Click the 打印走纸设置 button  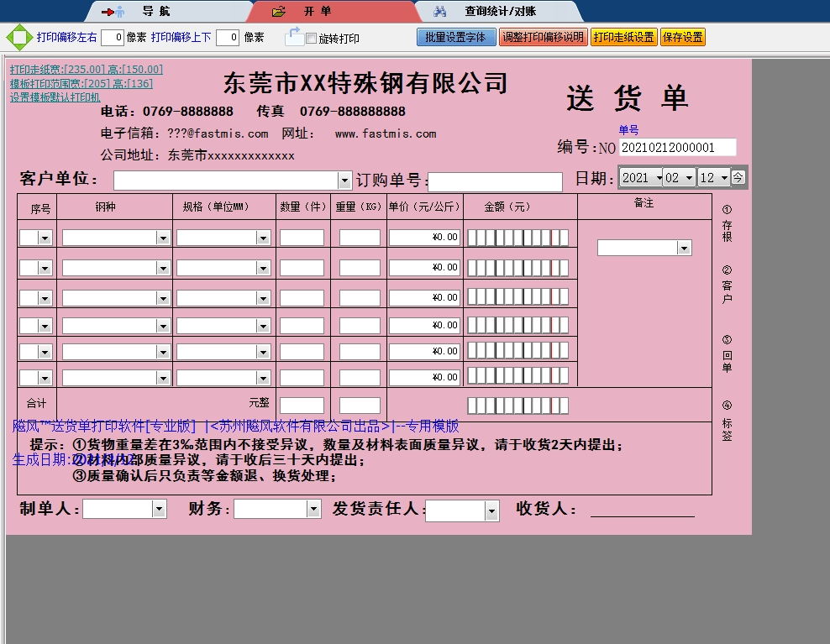pyautogui.click(x=623, y=38)
